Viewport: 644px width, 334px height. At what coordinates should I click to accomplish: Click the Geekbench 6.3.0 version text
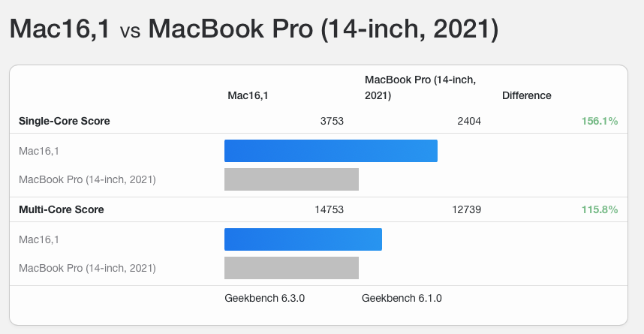click(264, 298)
